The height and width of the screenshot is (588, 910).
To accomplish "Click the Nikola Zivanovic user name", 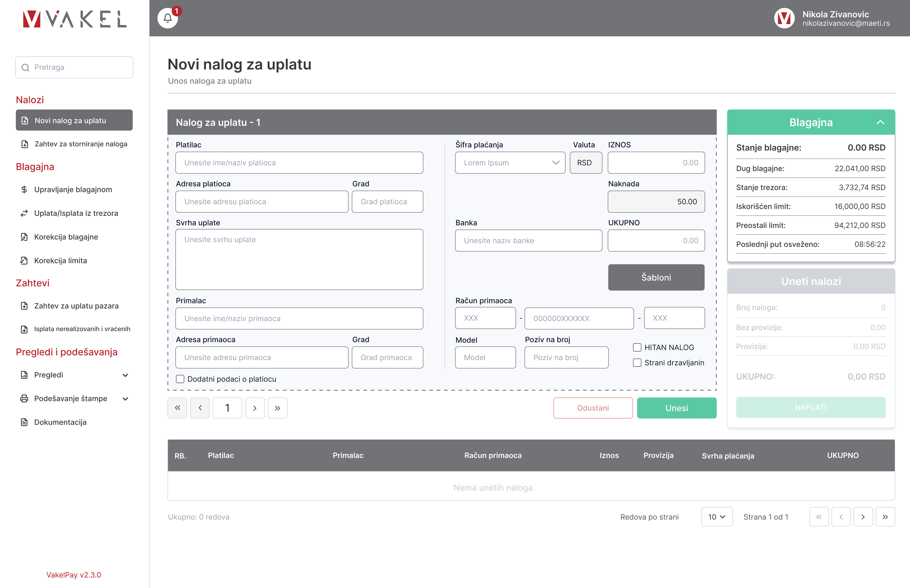I will click(836, 15).
